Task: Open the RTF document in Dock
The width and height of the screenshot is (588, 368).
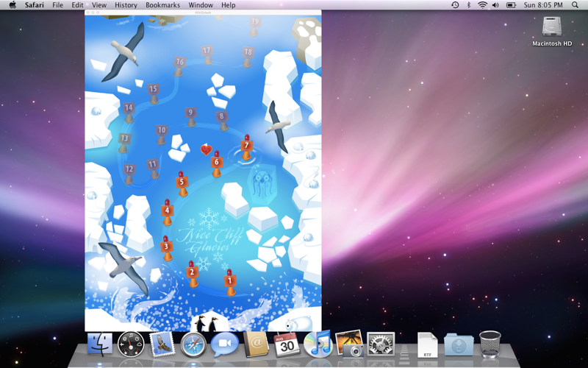Action: coord(428,344)
